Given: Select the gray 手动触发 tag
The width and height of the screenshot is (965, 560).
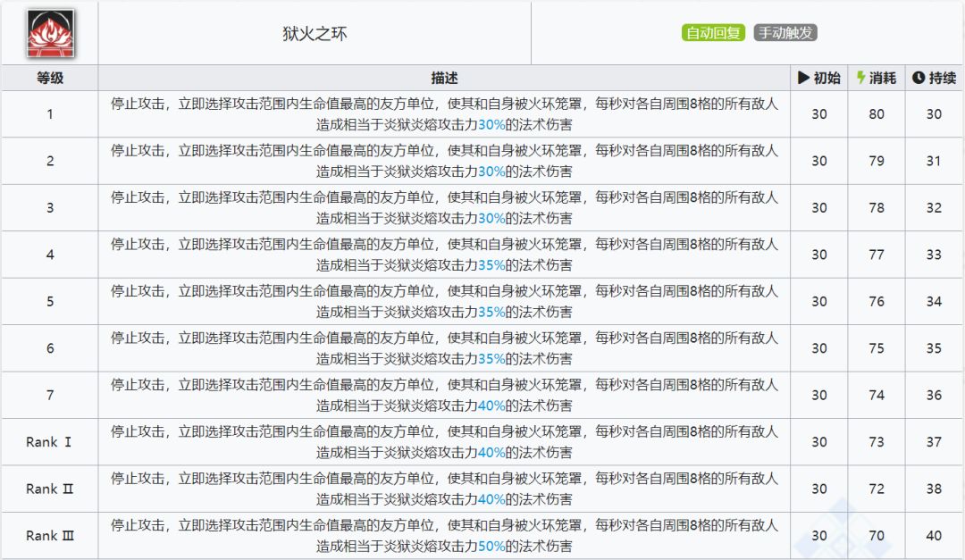Looking at the screenshot, I should click(x=785, y=33).
